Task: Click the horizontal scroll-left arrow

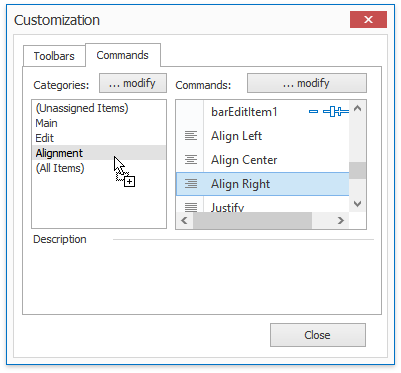Action: coord(184,220)
